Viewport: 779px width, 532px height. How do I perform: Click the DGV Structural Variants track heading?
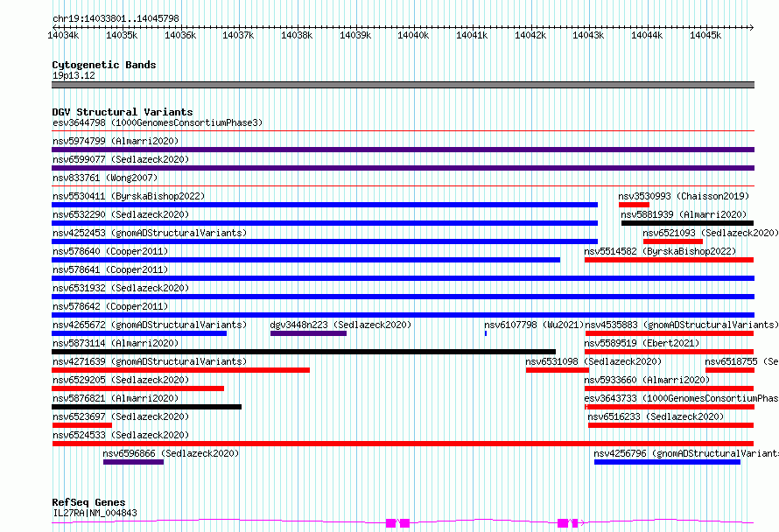[123, 112]
